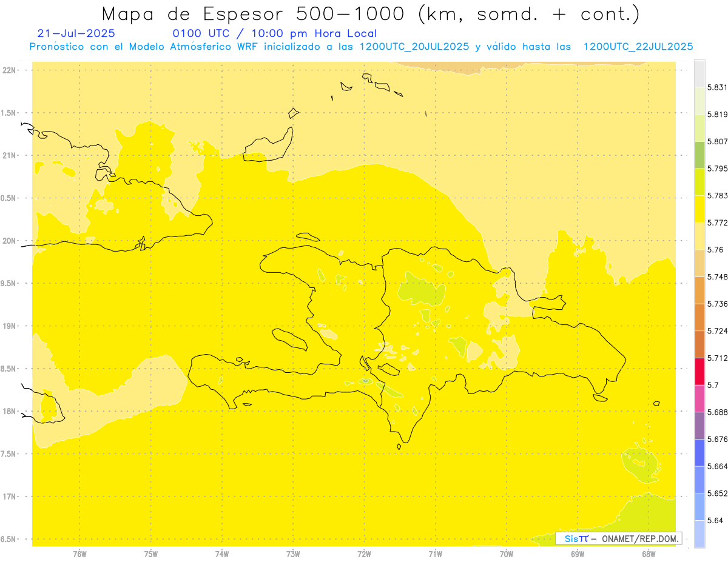Pick the yellow-green swatch between 5.795 and 5.783
The width and height of the screenshot is (728, 562).
pos(699,182)
